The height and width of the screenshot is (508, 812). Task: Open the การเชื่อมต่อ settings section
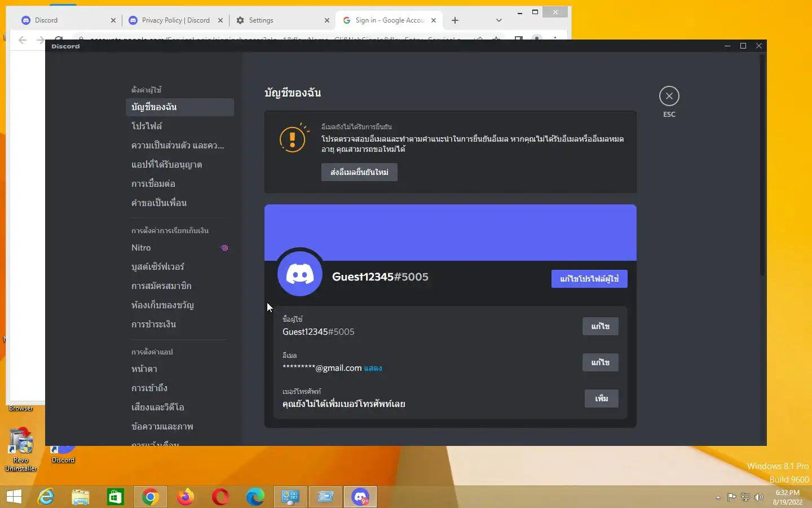tap(180, 184)
